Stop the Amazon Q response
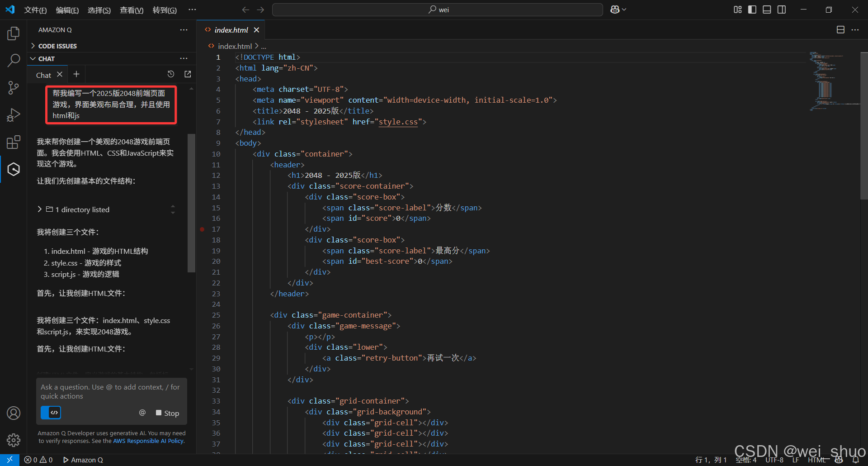 (x=167, y=413)
